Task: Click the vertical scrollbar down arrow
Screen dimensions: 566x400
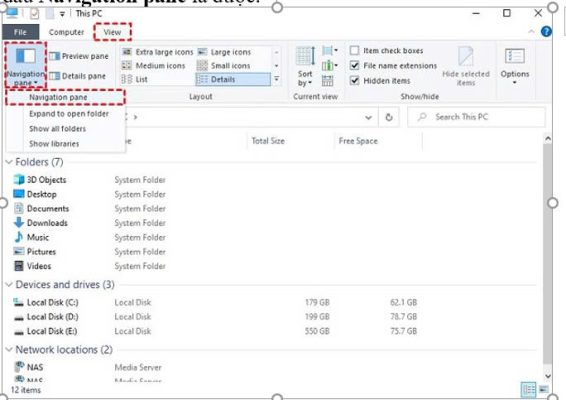Action: 548,377
